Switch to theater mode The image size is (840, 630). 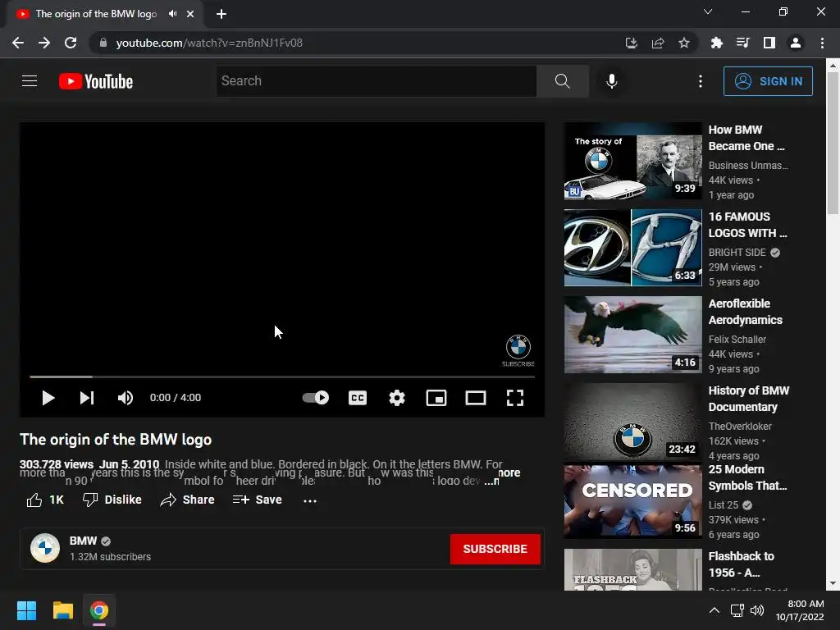[476, 398]
